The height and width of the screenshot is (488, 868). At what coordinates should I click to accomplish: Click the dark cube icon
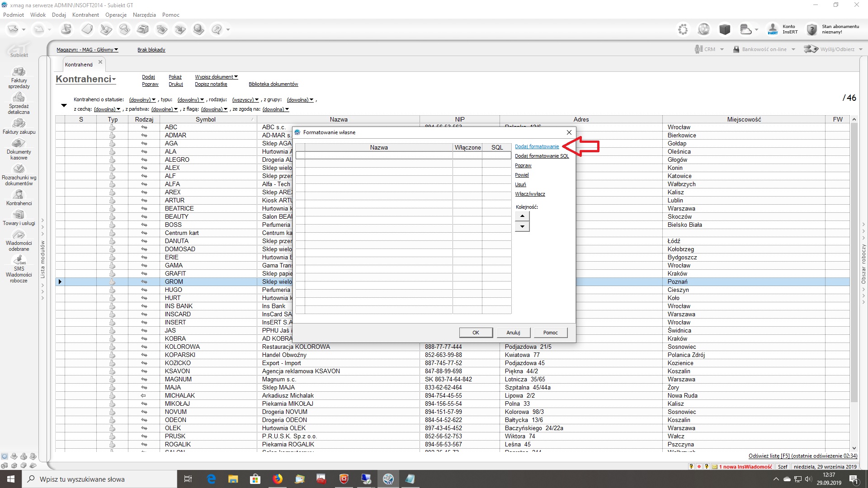tap(725, 29)
